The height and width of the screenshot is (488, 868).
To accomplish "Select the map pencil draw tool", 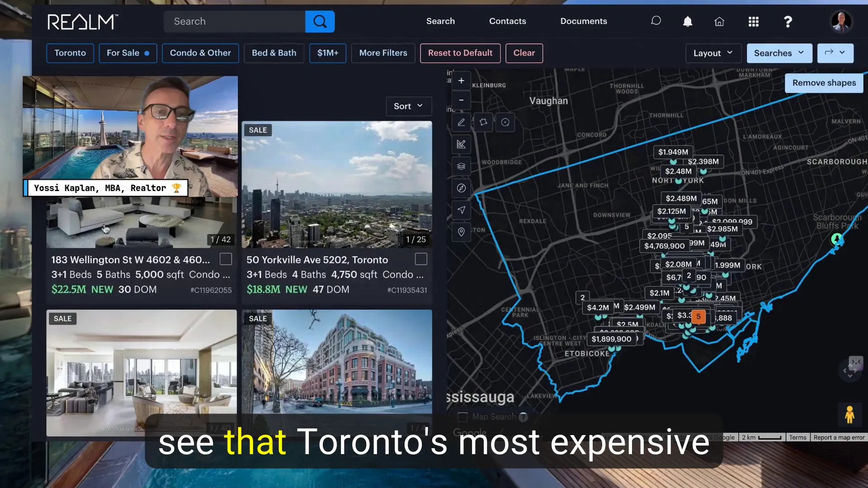I will 461,122.
